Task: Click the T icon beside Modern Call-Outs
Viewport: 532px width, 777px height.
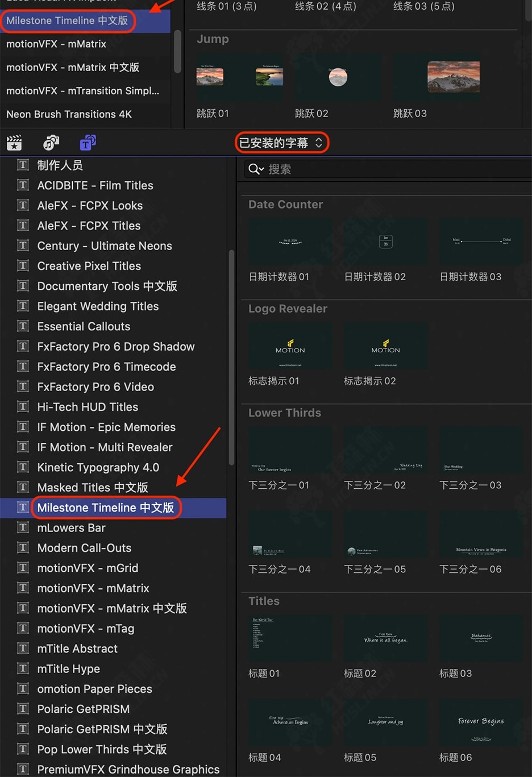Action: (23, 547)
